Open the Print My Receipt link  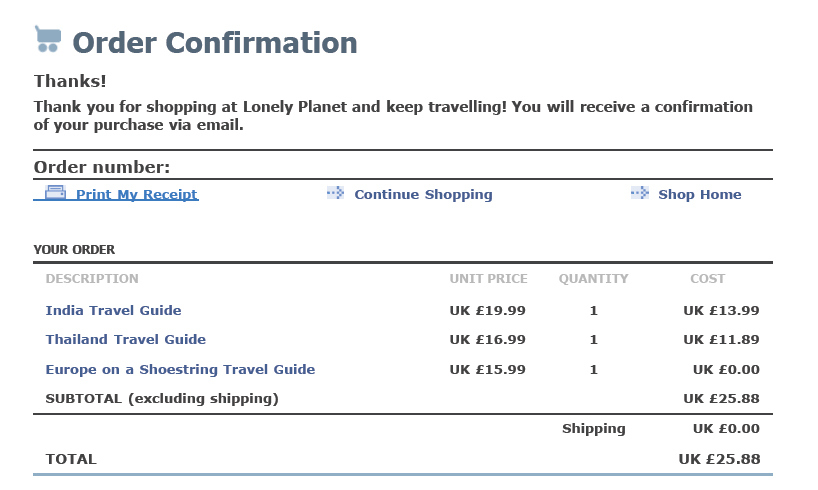click(x=136, y=195)
